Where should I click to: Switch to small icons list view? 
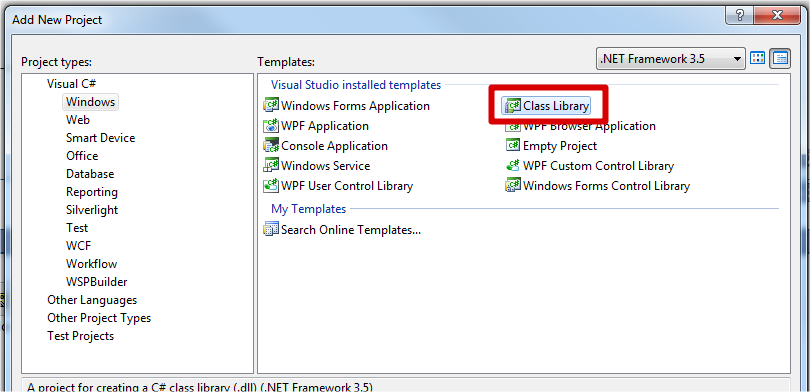pyautogui.click(x=780, y=58)
